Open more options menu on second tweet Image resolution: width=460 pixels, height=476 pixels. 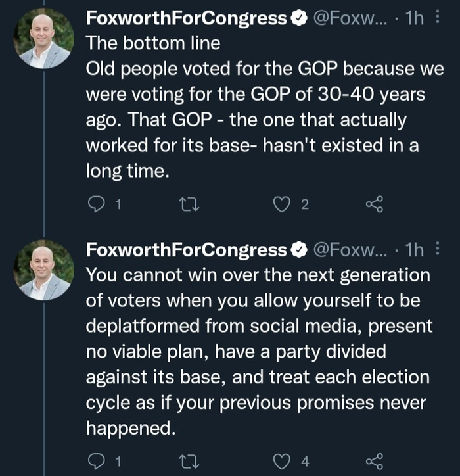(x=438, y=250)
